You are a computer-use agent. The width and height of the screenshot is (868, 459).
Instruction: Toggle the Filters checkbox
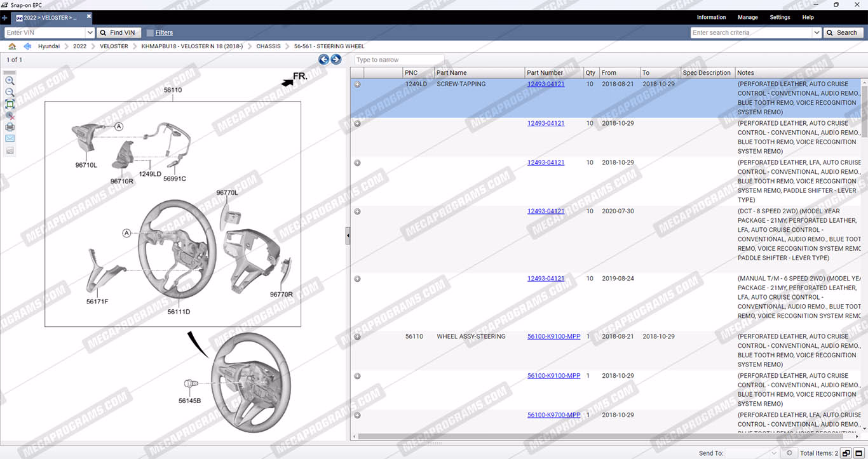coord(150,33)
